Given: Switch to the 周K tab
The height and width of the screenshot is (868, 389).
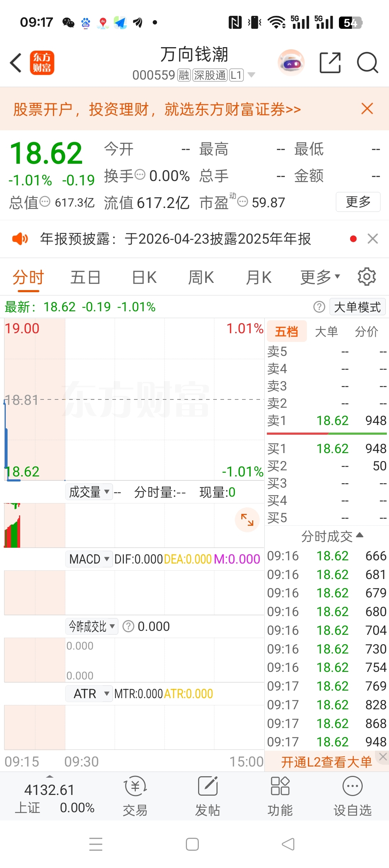Looking at the screenshot, I should 201,277.
